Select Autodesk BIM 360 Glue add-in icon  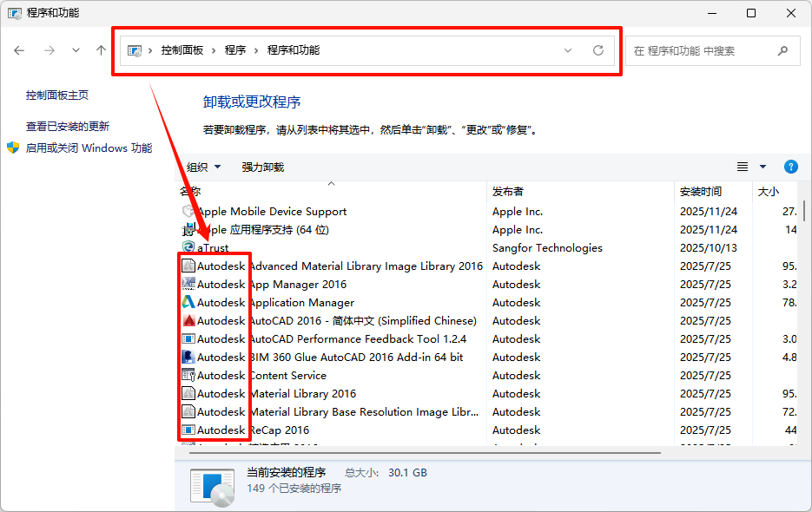click(x=188, y=358)
